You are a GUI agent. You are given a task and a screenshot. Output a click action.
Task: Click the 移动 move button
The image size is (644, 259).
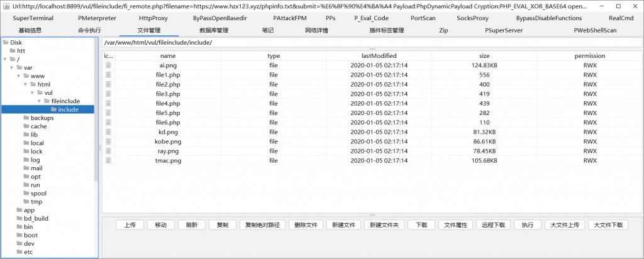pyautogui.click(x=161, y=225)
